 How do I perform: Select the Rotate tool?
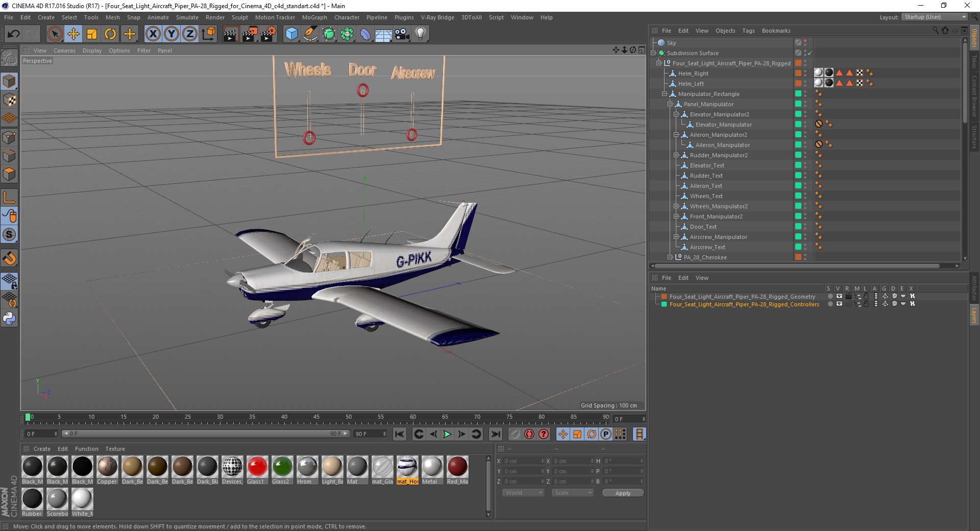(x=110, y=34)
